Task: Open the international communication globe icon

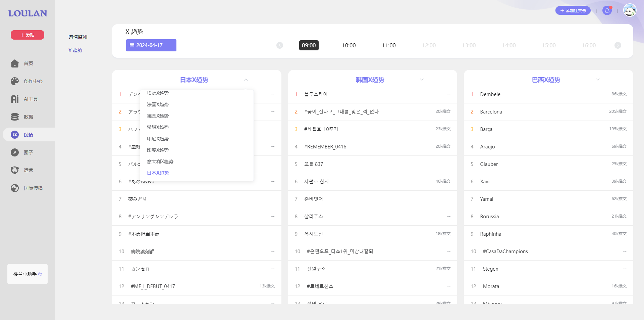Action: click(x=15, y=188)
